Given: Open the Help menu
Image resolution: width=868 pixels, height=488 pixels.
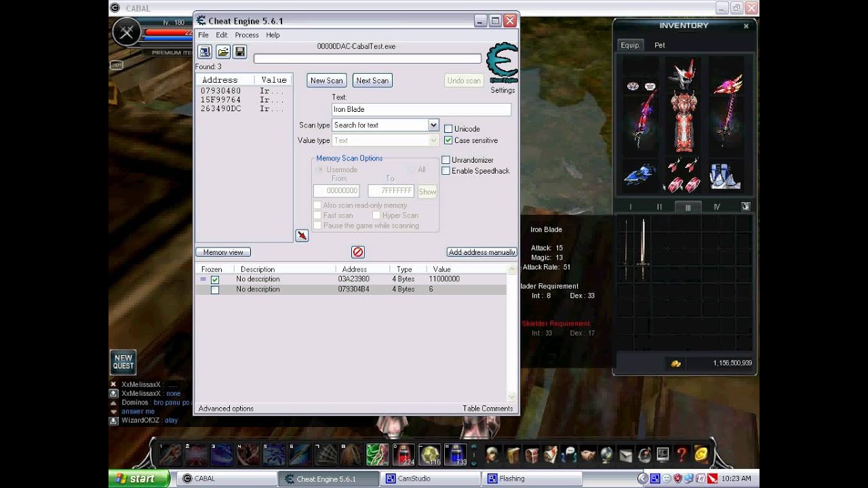Looking at the screenshot, I should 273,35.
